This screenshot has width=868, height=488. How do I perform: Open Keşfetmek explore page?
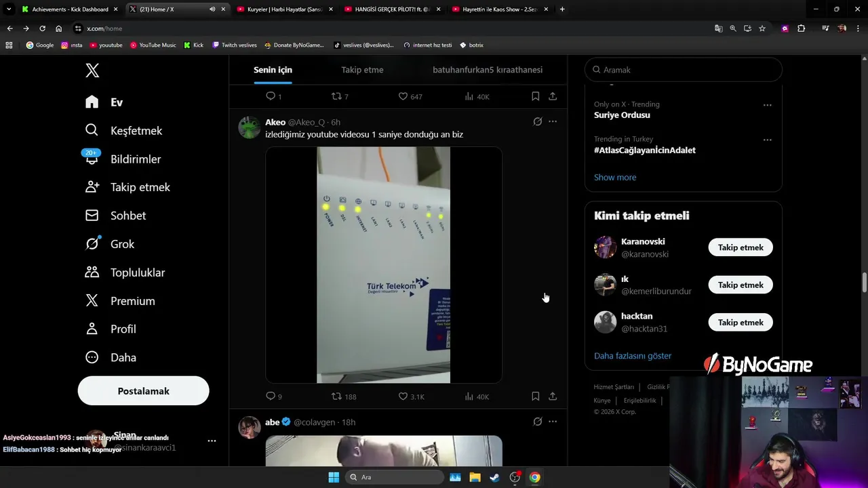124,130
